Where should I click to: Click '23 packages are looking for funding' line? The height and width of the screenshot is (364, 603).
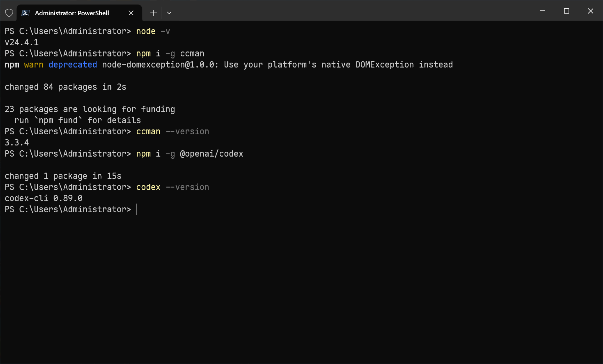tap(90, 109)
